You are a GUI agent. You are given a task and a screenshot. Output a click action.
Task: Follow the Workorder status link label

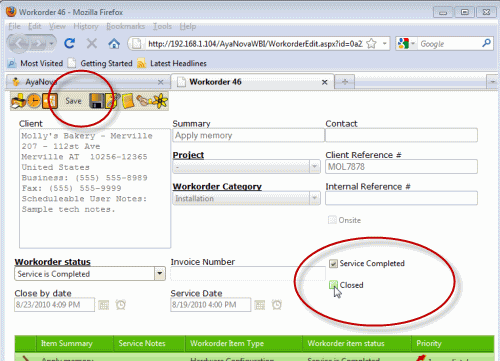click(x=53, y=262)
